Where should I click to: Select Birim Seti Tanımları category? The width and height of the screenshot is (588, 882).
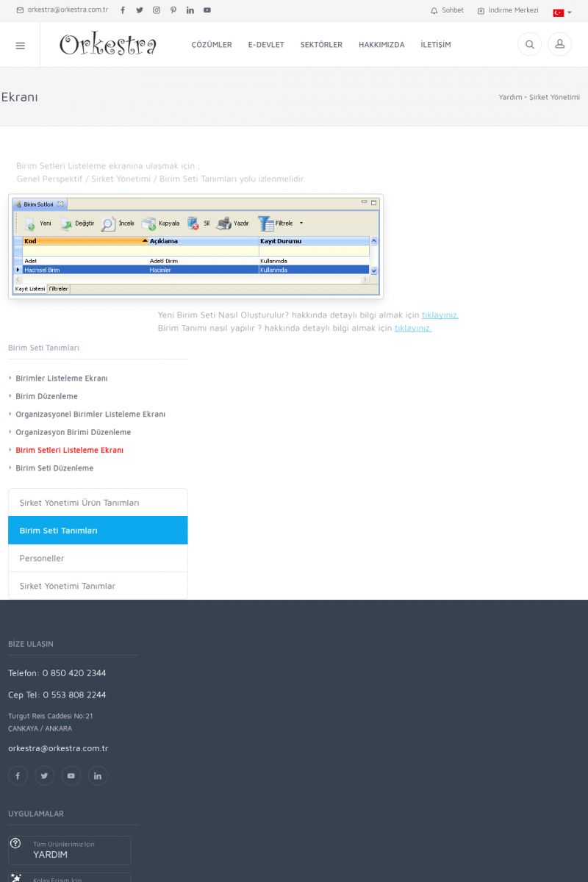click(98, 531)
